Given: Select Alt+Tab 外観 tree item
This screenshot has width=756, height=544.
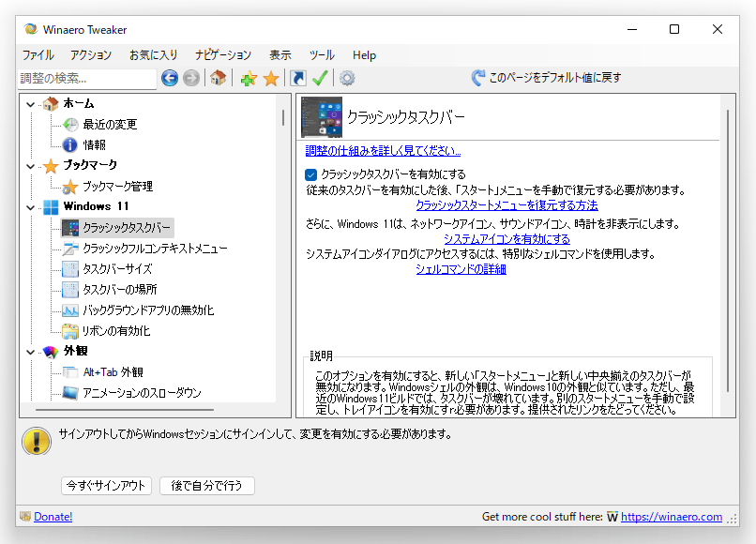Looking at the screenshot, I should (113, 372).
